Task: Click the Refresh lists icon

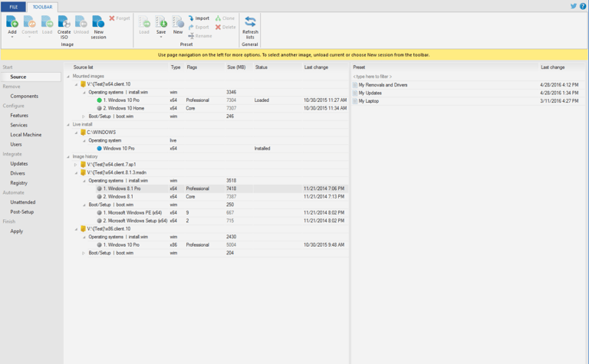Action: pos(250,21)
